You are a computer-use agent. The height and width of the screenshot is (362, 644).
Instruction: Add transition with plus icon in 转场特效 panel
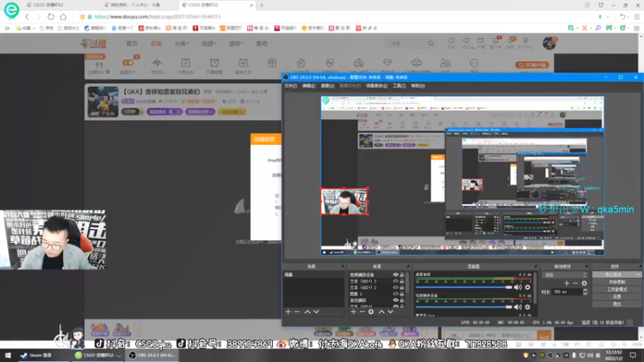(567, 283)
